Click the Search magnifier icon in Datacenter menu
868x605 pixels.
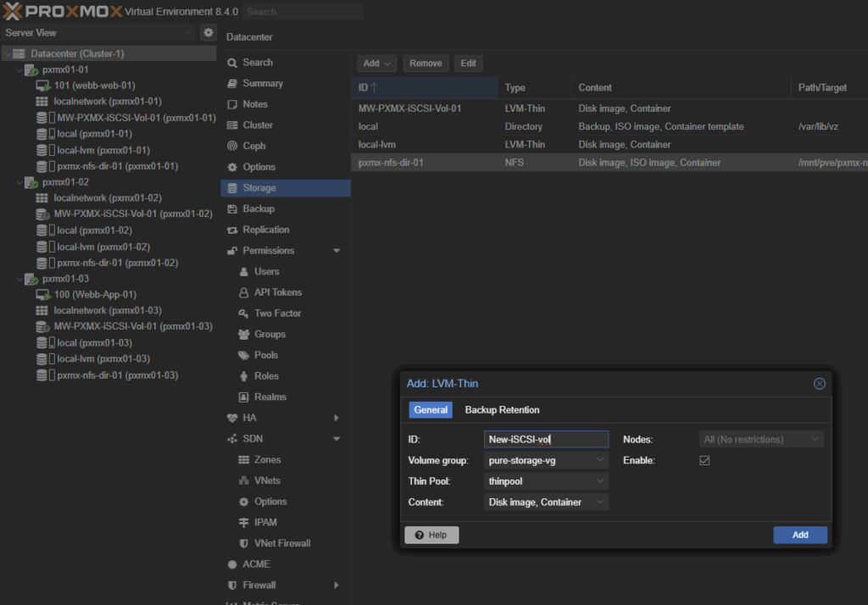click(x=232, y=63)
